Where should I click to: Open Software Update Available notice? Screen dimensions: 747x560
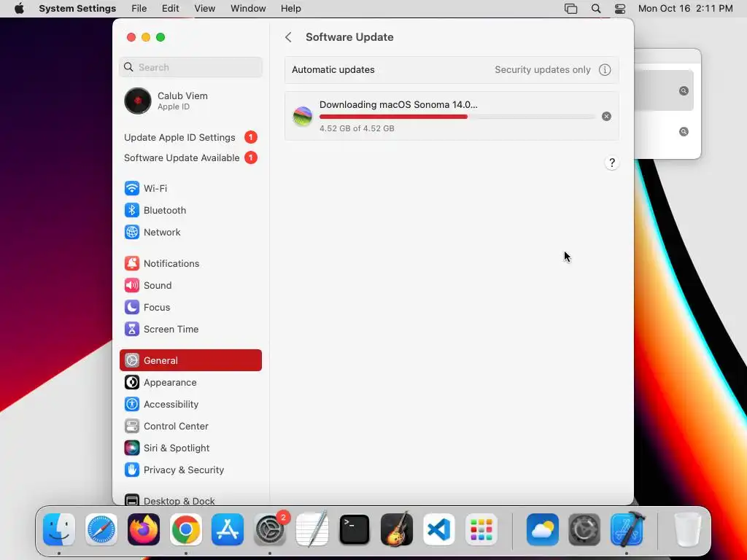coord(190,157)
